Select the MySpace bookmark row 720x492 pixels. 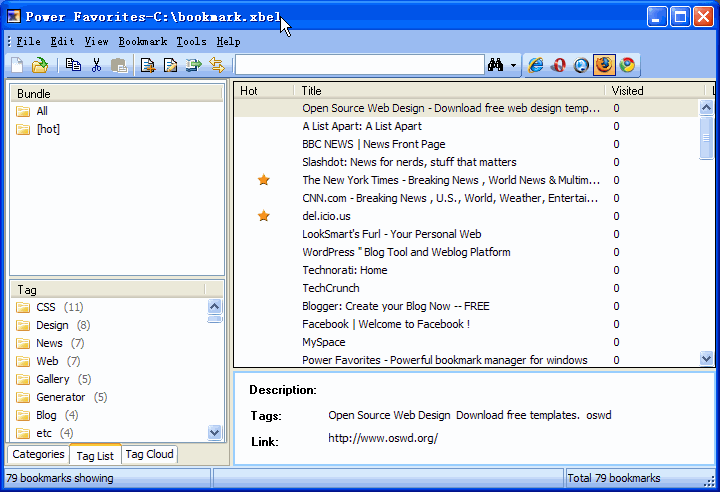tap(466, 342)
